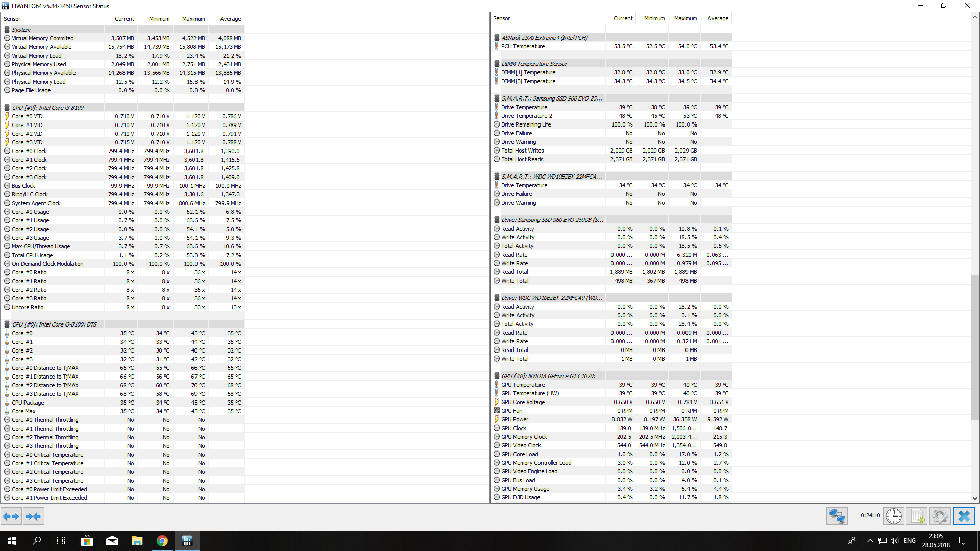Start logging with the sheet-plus icon
Viewport: 980px width, 551px height.
[x=917, y=516]
